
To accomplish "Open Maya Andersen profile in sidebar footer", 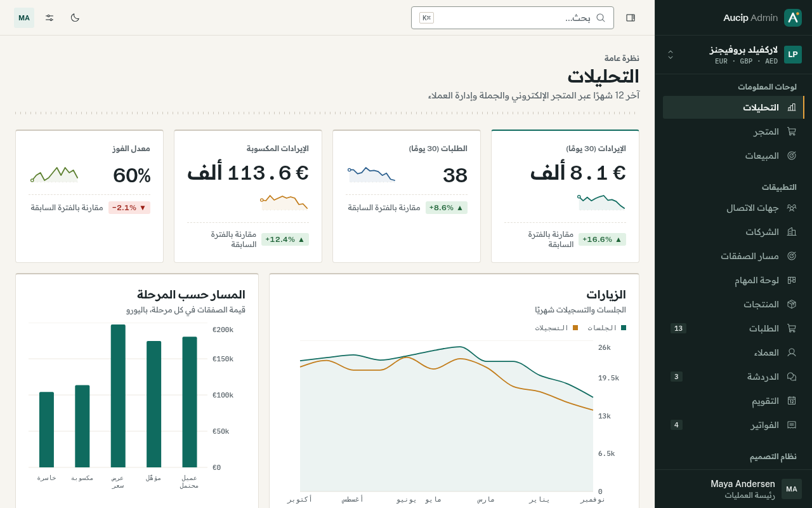I will (733, 489).
